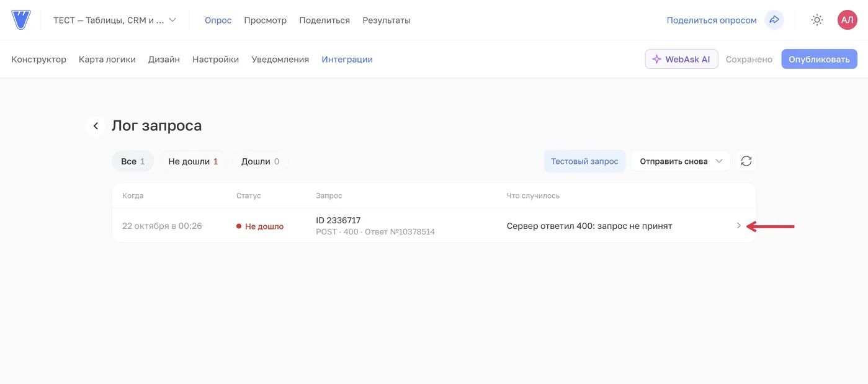Click the Сохранено status text
The height and width of the screenshot is (384, 868).
[x=749, y=60]
